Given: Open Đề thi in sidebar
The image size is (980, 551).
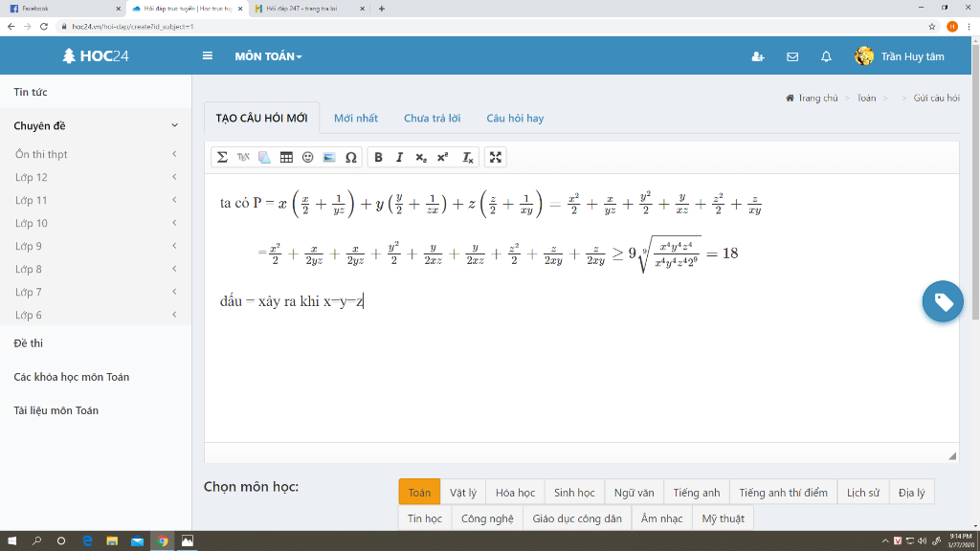Looking at the screenshot, I should [28, 343].
